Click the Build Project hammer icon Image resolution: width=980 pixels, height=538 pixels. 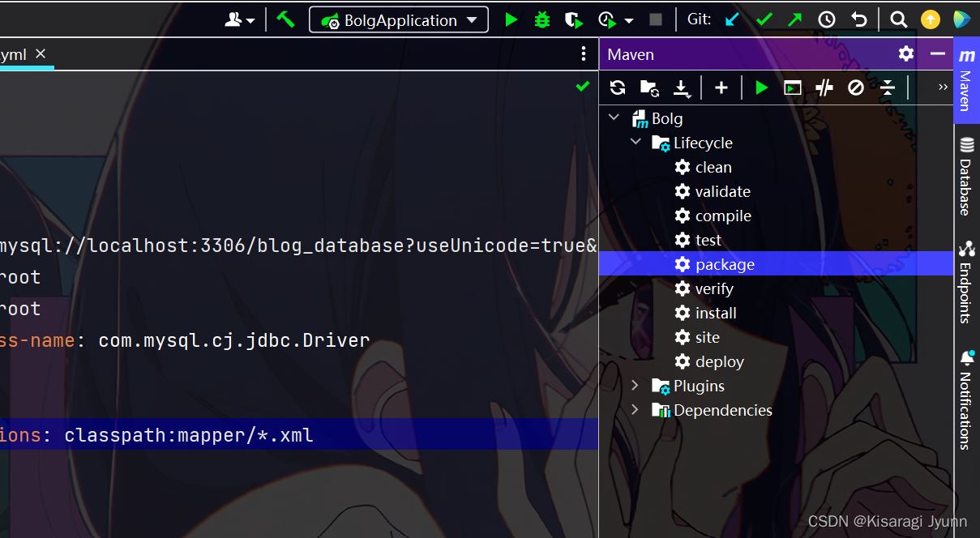pyautogui.click(x=285, y=19)
